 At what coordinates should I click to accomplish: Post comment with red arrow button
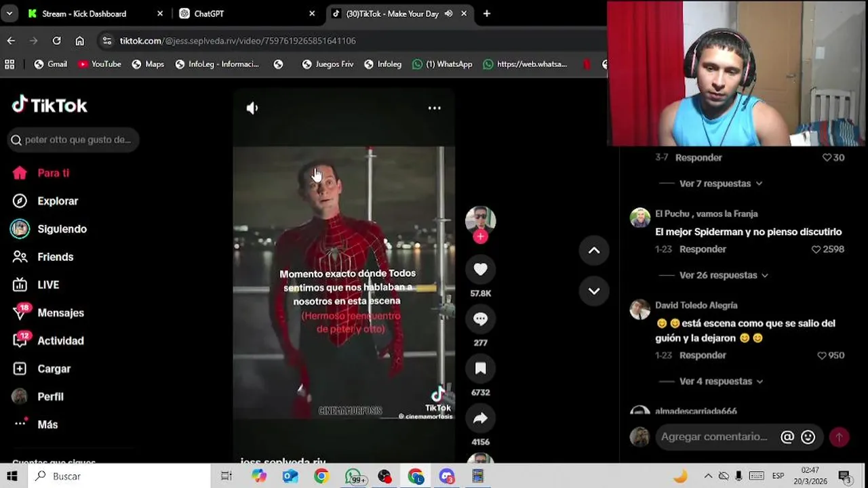[x=839, y=437]
